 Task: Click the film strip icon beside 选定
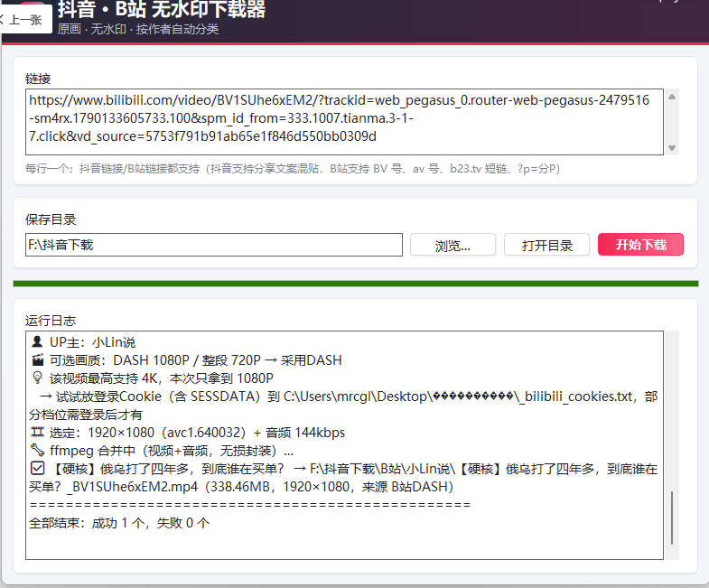point(38,432)
